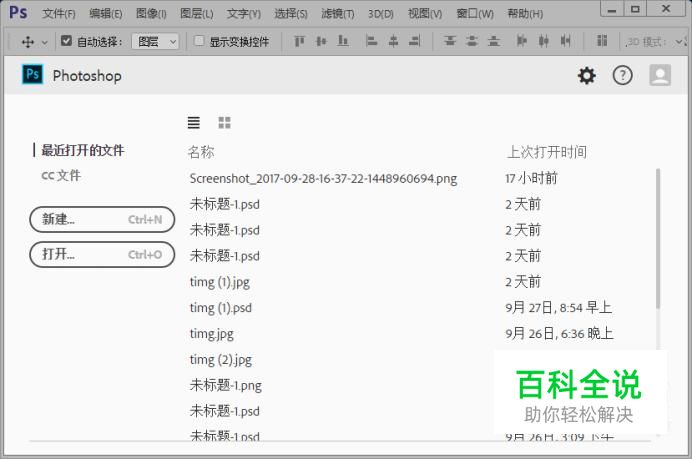The height and width of the screenshot is (459, 692).
Task: Maximize the Photoshop window
Action: [635, 9]
